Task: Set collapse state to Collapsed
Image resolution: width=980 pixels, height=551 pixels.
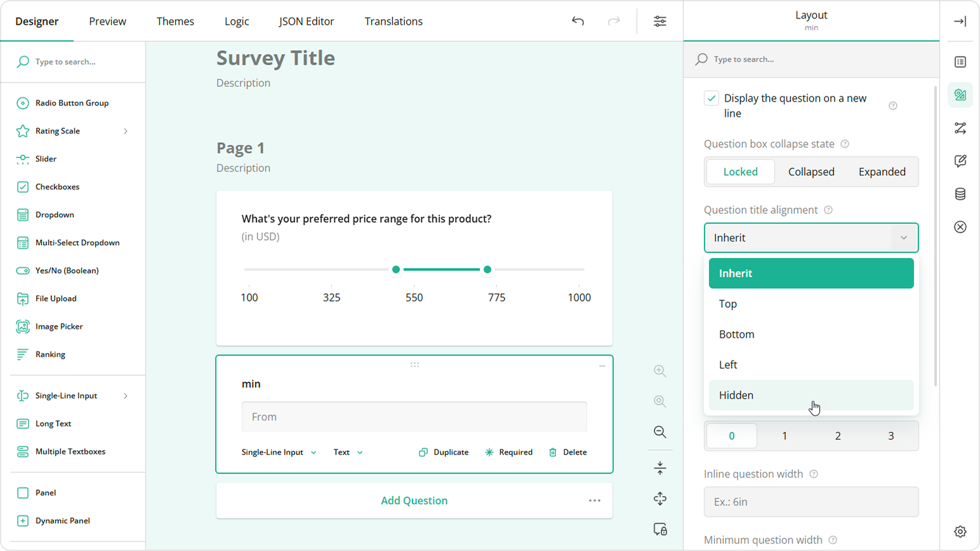Action: 811,172
